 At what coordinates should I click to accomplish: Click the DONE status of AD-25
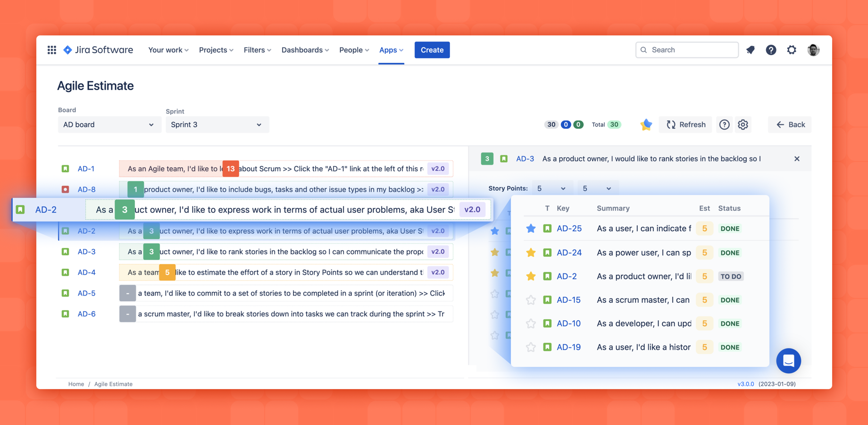click(x=730, y=229)
